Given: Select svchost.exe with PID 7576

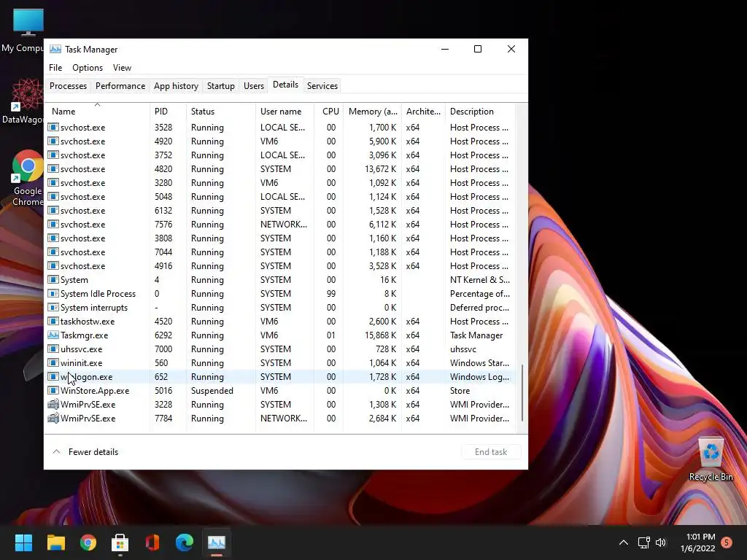Looking at the screenshot, I should click(x=280, y=224).
